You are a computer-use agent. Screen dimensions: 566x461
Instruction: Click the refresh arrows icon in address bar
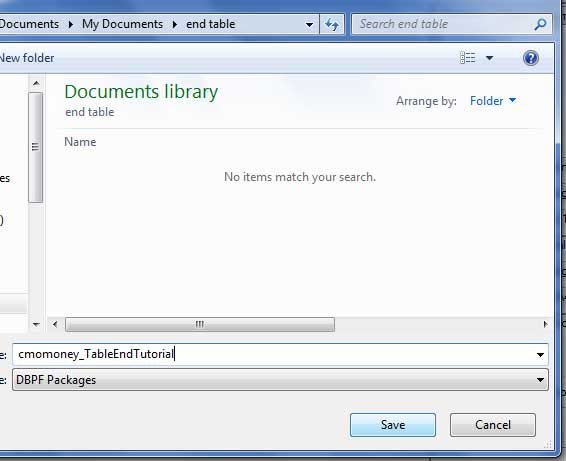[x=332, y=25]
